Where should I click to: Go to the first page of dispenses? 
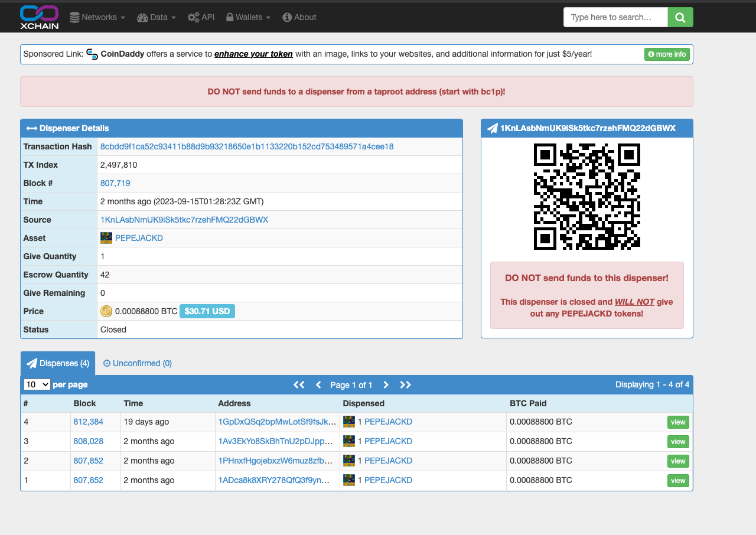pos(299,384)
